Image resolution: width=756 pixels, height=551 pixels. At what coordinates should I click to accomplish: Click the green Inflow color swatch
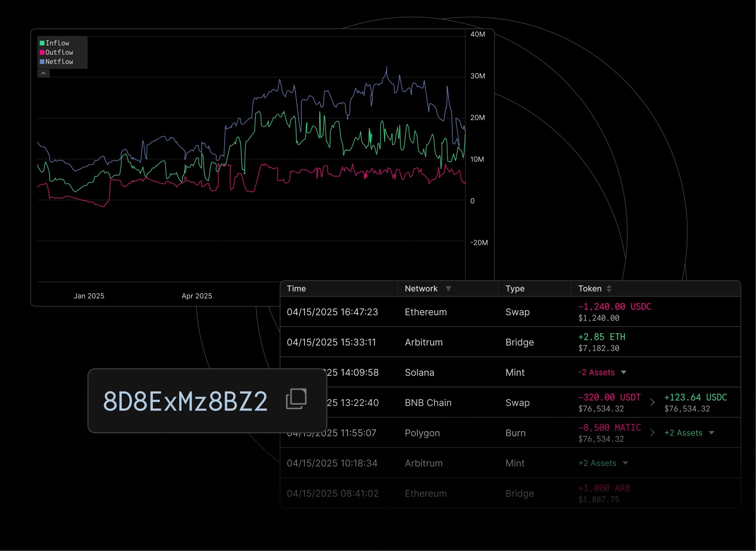(42, 43)
